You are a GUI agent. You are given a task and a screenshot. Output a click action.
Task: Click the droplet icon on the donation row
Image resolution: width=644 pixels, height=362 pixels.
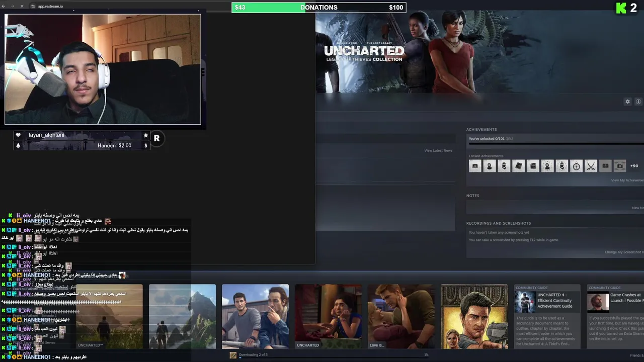click(x=18, y=145)
